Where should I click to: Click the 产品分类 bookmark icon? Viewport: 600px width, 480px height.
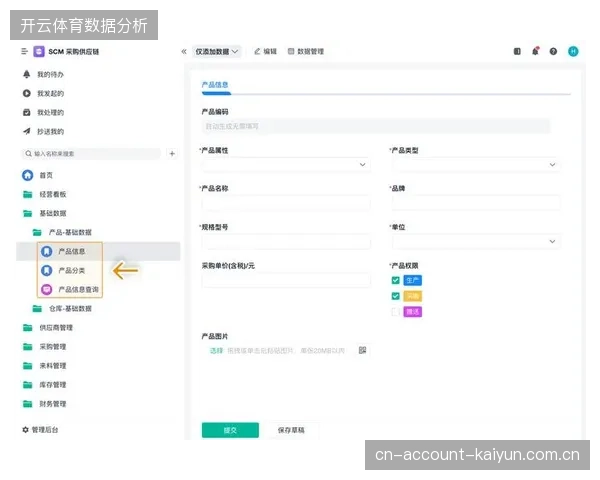click(x=47, y=271)
